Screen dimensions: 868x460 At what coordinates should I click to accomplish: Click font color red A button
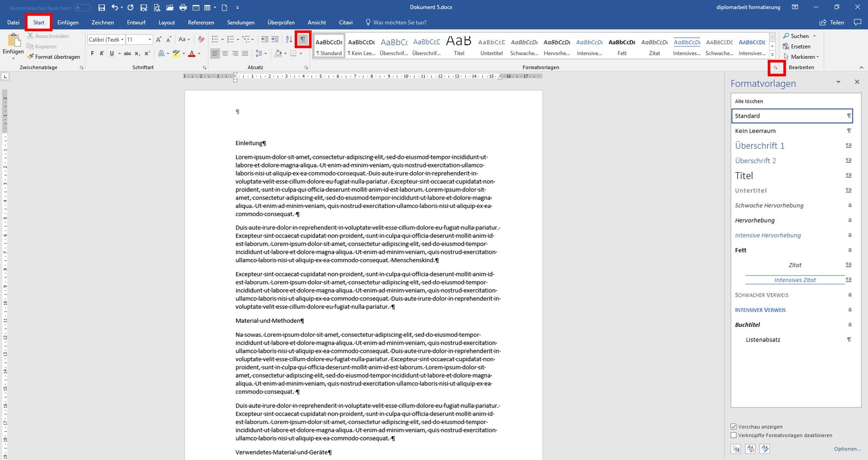click(192, 53)
